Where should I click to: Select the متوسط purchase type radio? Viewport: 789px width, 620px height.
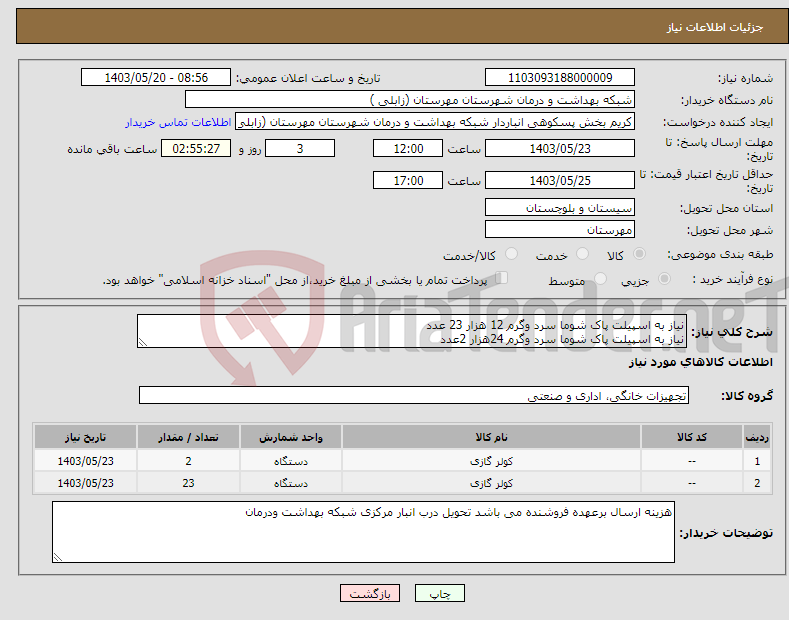click(600, 279)
